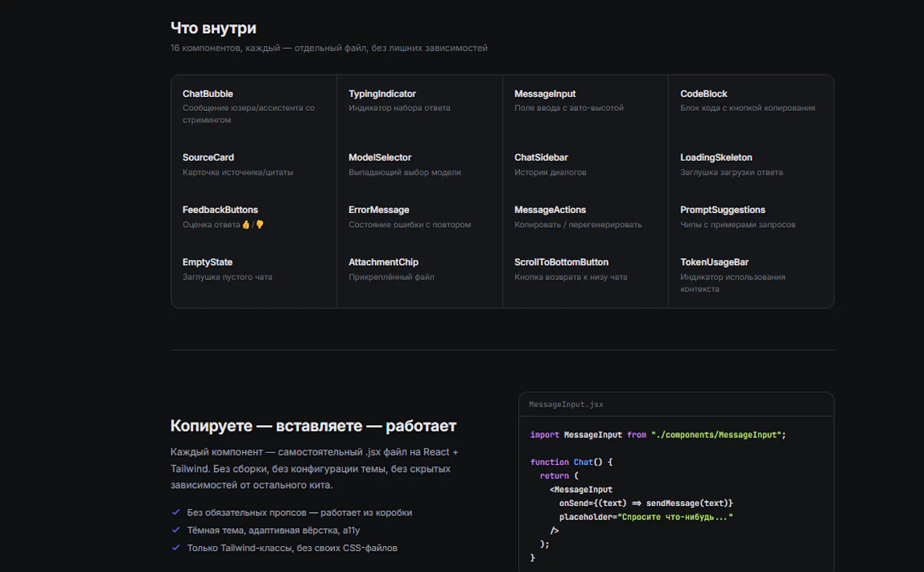Click description "Сообщение юзера/ассистента со стримингом"
The image size is (924, 572).
(x=248, y=114)
